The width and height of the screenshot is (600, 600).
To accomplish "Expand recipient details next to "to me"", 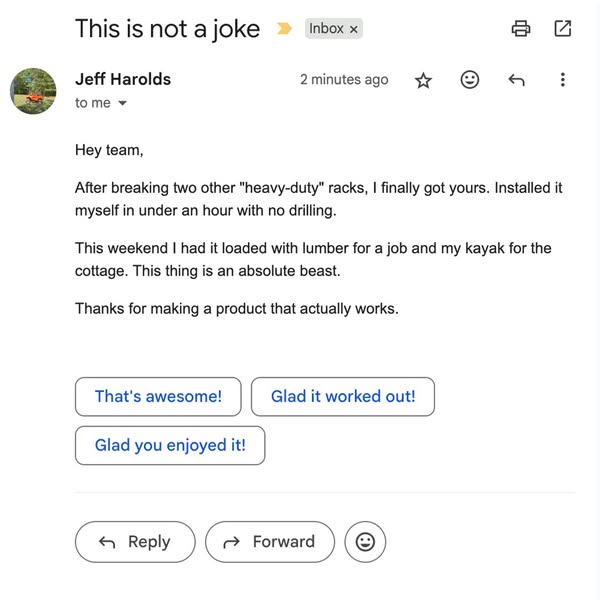I will coord(123,104).
